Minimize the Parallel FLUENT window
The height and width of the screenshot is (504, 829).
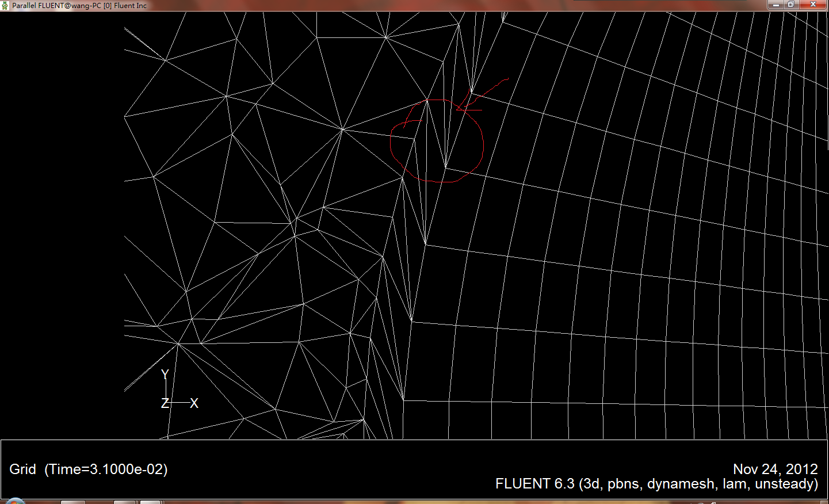775,5
